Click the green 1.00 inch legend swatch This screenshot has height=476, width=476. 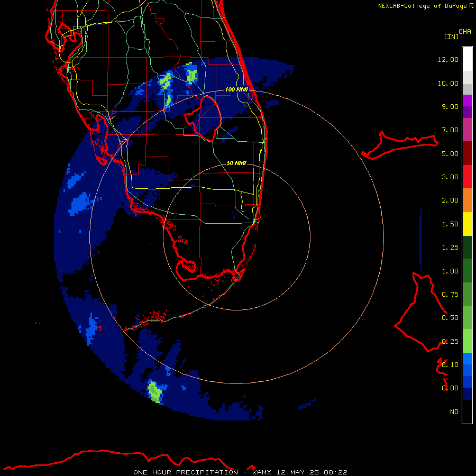[467, 271]
